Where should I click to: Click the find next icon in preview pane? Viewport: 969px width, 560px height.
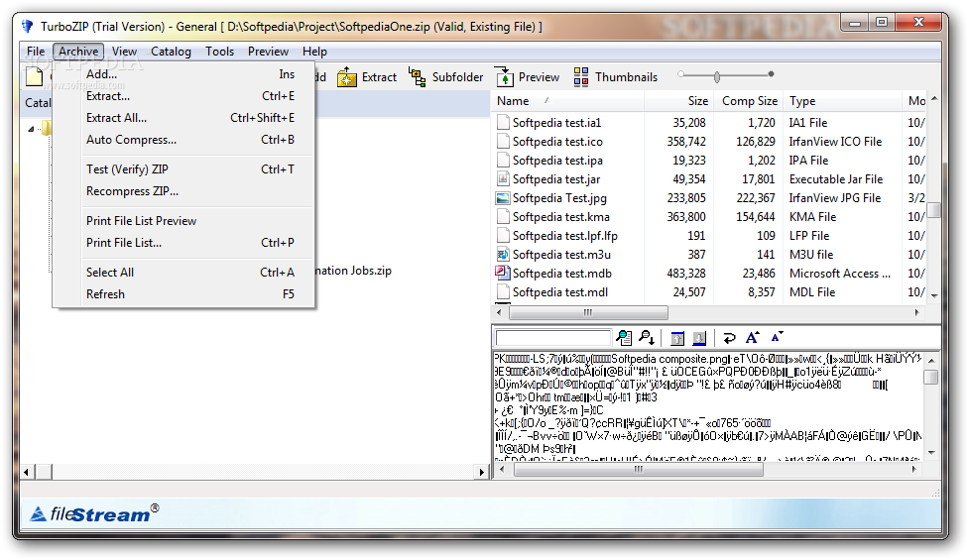tap(647, 338)
